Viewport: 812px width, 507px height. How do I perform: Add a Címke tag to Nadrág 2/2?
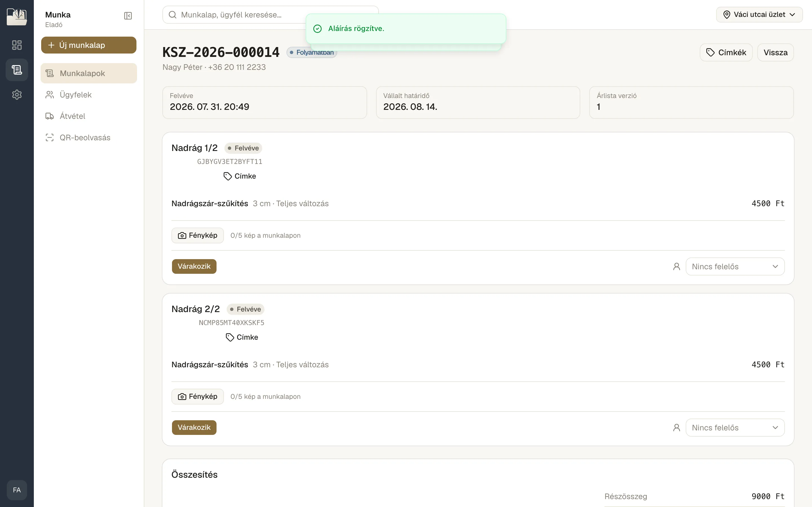[242, 337]
